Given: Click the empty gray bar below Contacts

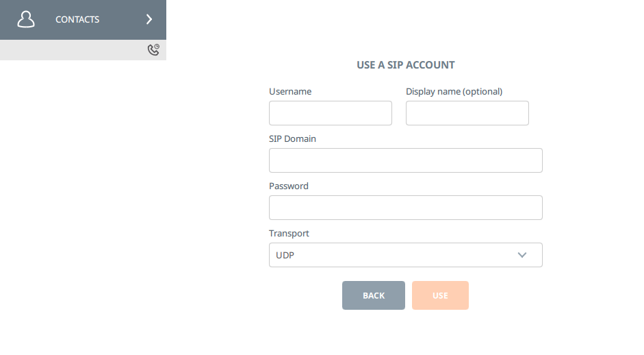Looking at the screenshot, I should [68, 49].
